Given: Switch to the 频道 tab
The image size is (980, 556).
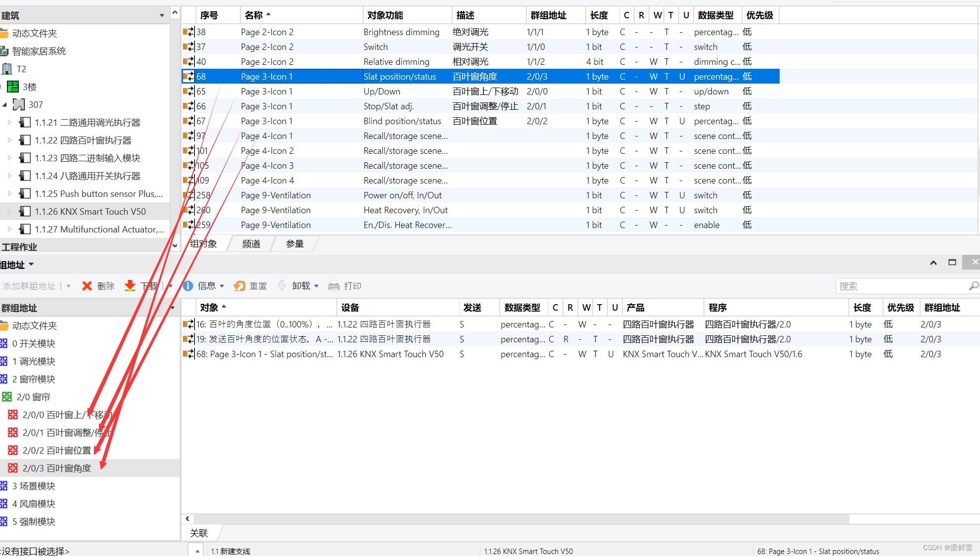Looking at the screenshot, I should coord(251,244).
